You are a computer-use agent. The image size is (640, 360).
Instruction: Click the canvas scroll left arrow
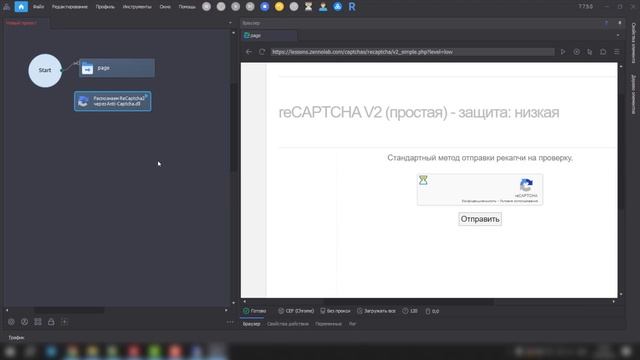tap(7, 310)
